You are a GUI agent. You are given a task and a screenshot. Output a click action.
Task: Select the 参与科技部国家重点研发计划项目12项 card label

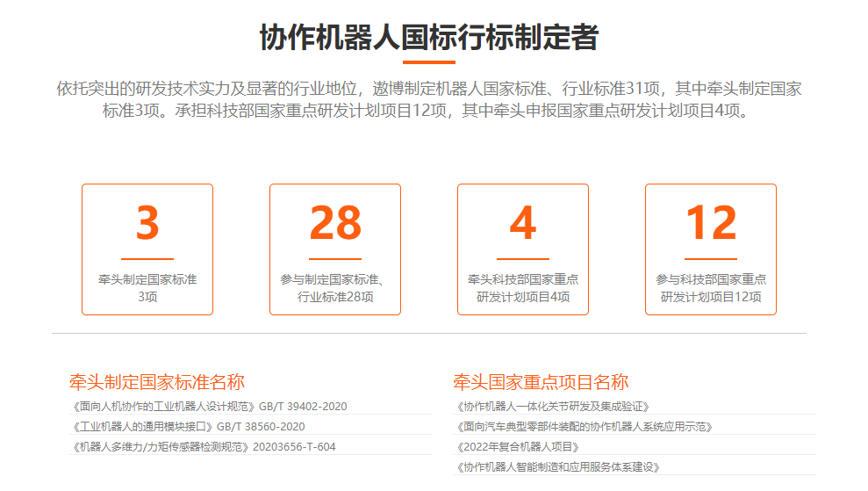coord(711,288)
